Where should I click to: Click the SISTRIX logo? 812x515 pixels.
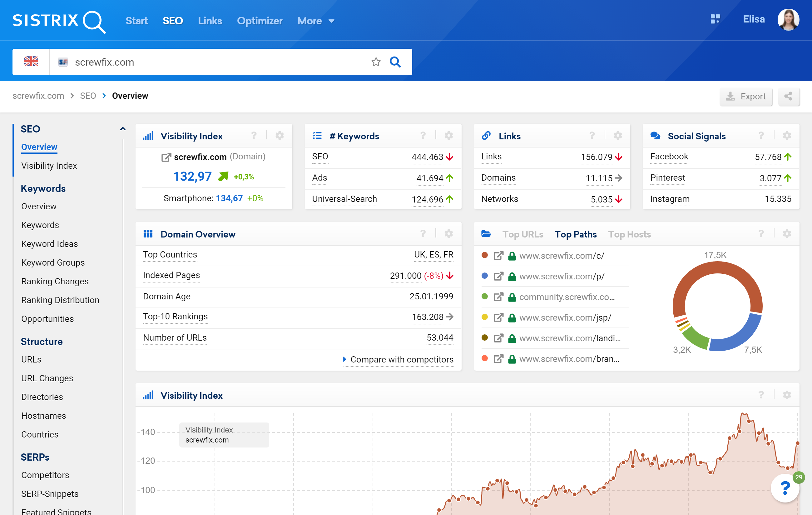[x=59, y=22]
